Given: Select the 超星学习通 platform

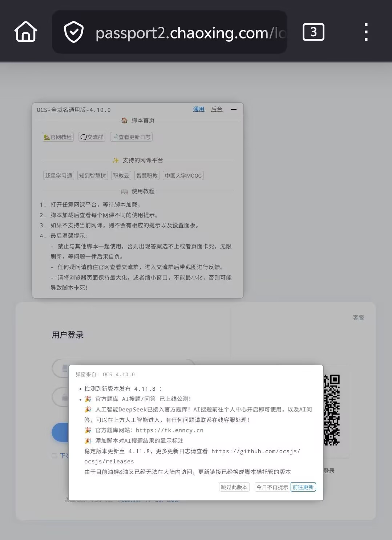Looking at the screenshot, I should click(58, 175).
